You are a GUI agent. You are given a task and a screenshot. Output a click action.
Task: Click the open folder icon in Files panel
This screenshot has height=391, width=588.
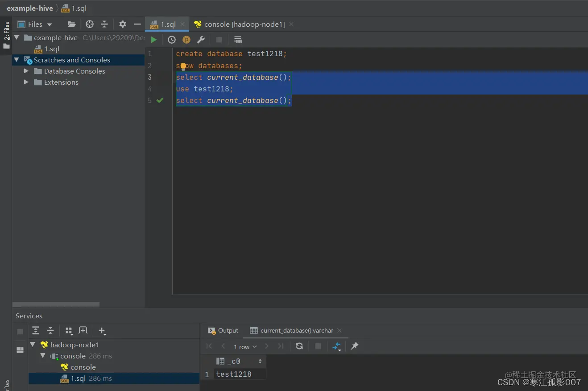tap(71, 24)
